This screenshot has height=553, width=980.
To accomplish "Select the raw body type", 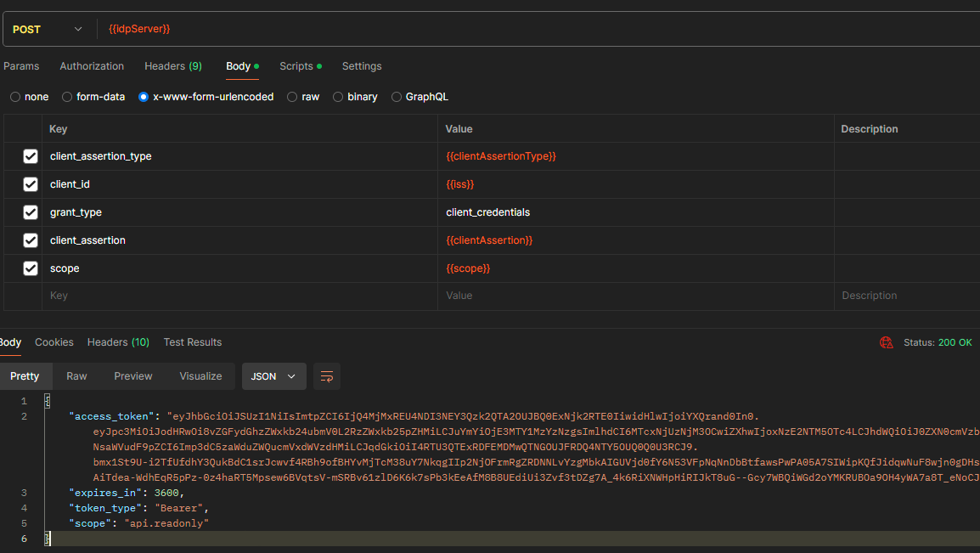I will point(303,97).
